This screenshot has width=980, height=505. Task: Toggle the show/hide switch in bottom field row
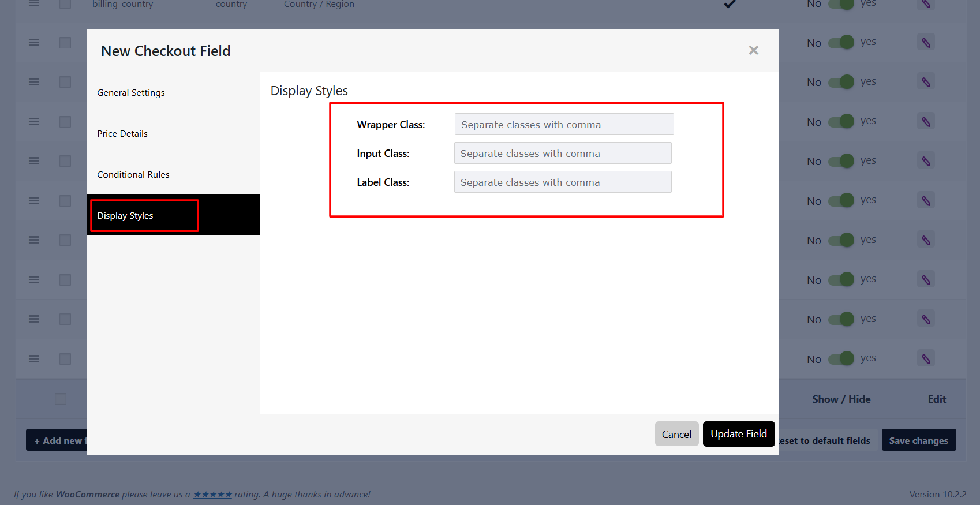[x=841, y=359]
